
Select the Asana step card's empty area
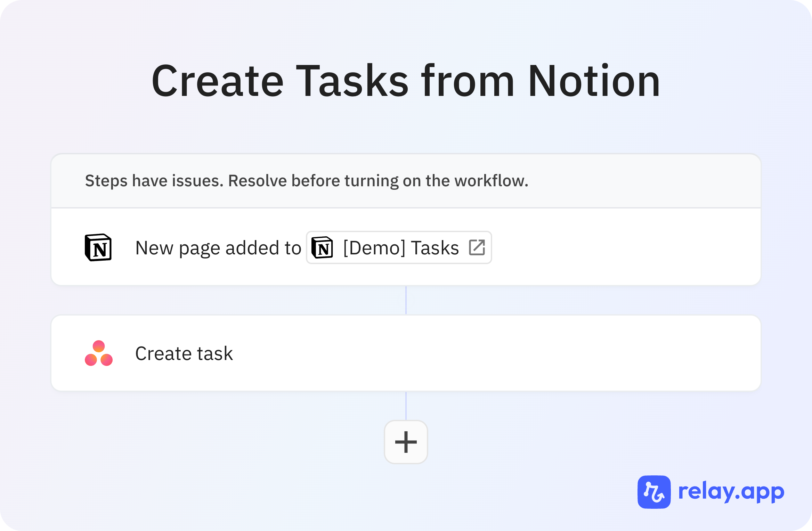pos(521,353)
